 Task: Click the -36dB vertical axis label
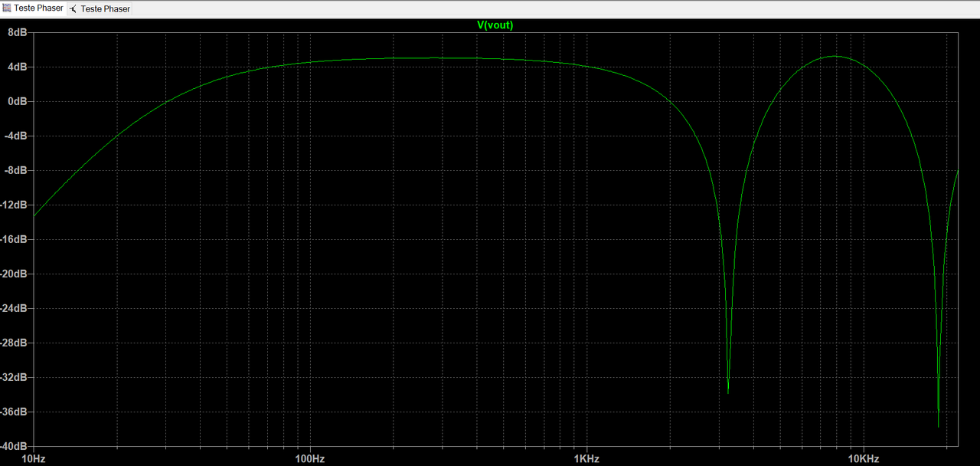point(15,412)
